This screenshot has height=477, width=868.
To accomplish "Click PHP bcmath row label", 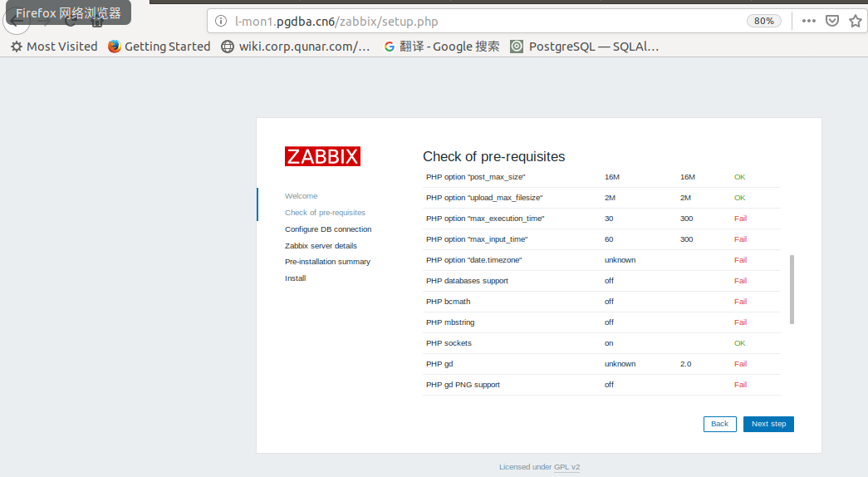I will tap(449, 302).
